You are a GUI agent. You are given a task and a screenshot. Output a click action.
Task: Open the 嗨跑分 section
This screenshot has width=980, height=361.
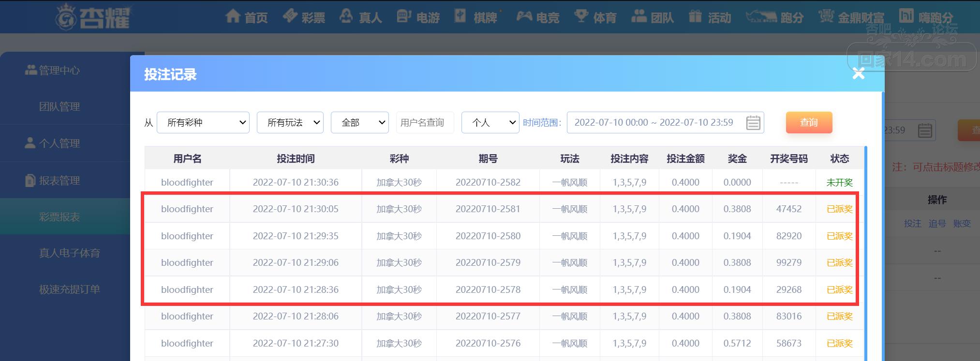click(x=926, y=17)
